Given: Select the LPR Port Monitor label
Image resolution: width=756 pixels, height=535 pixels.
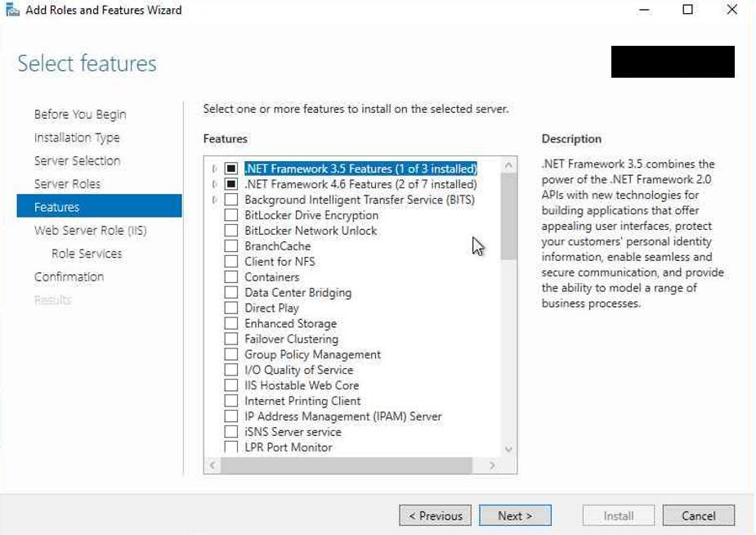Looking at the screenshot, I should (x=289, y=447).
